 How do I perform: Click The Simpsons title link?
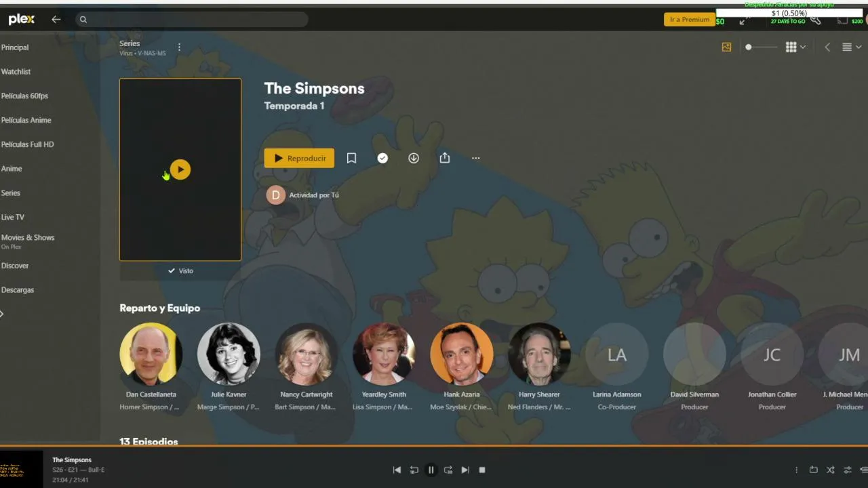(x=314, y=88)
